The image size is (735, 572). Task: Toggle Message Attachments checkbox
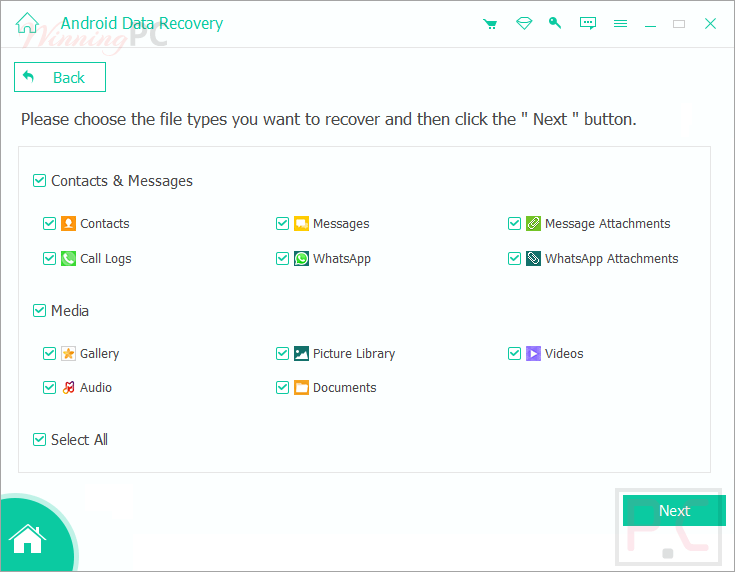click(514, 224)
